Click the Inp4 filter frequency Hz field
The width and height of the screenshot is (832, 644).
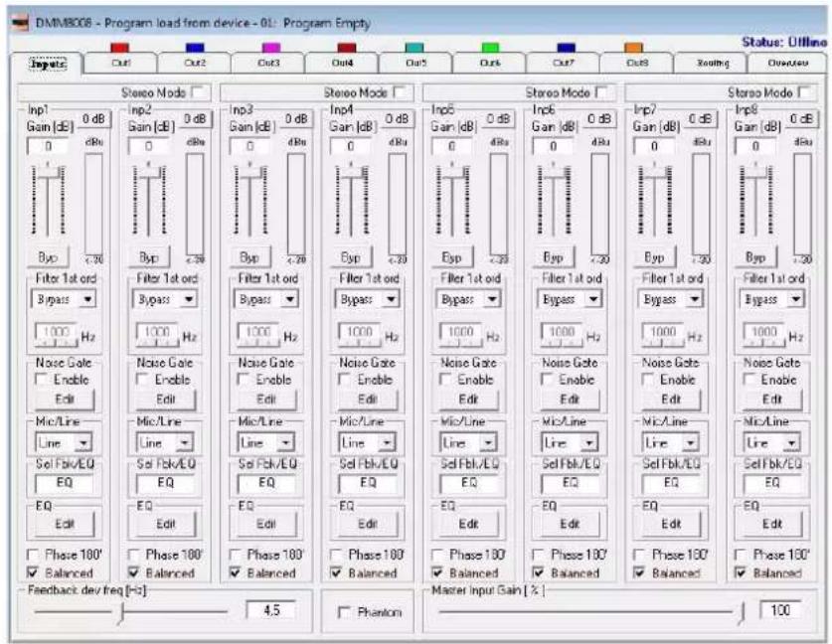click(359, 333)
